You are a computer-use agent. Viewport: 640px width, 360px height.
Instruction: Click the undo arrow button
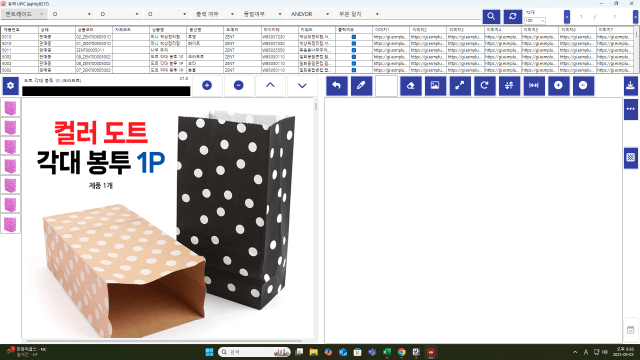point(337,85)
